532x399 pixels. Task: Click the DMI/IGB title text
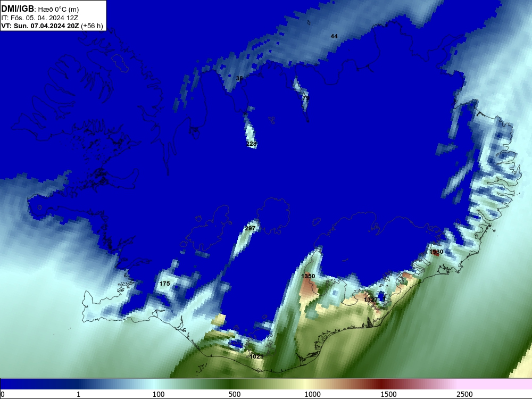(x=18, y=9)
